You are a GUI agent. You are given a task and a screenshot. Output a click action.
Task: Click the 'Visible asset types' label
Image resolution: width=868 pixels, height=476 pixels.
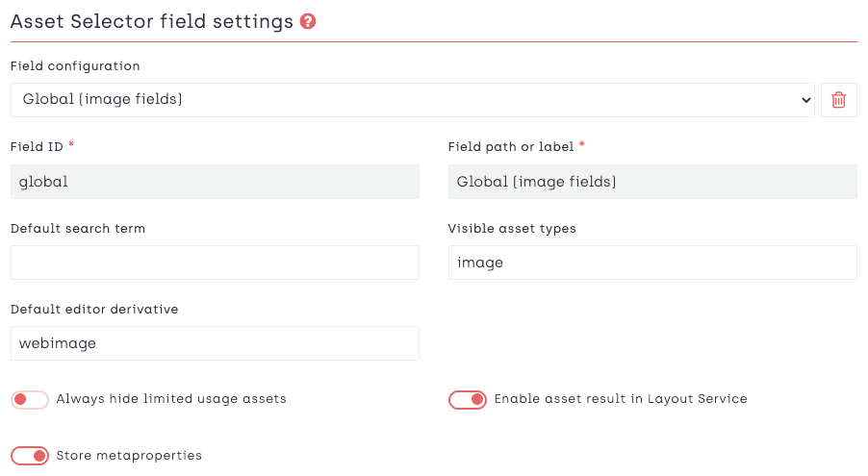click(512, 229)
